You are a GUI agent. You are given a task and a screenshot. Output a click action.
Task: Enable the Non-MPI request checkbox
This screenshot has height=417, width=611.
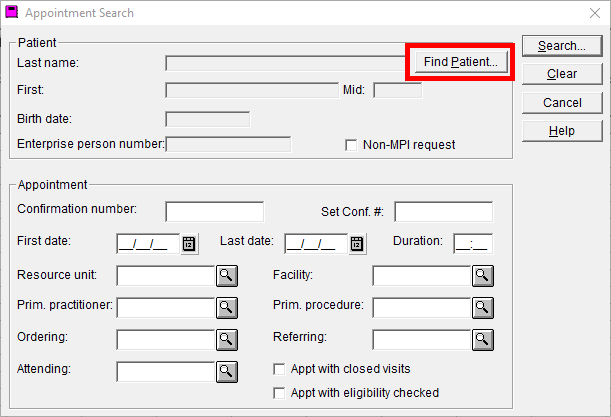pyautogui.click(x=351, y=145)
